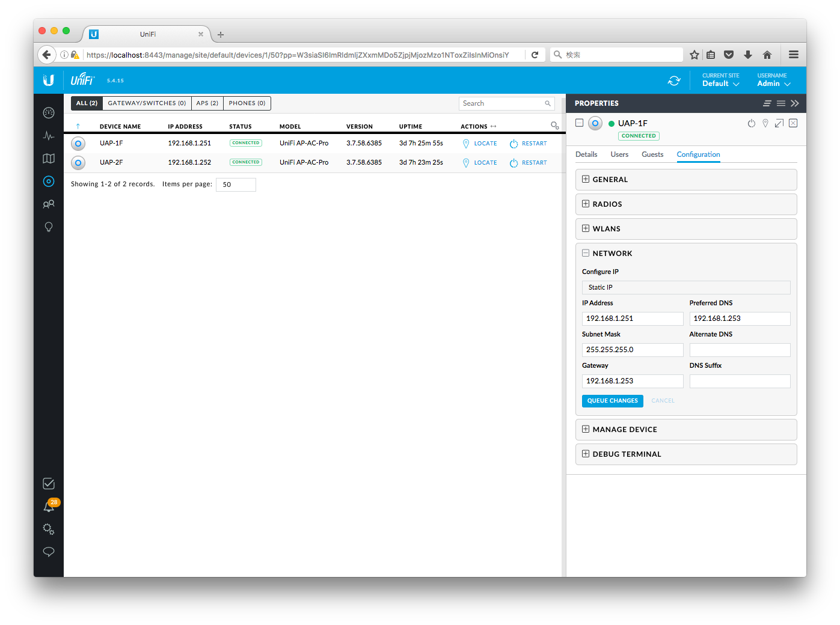Viewport: 840px width, 625px height.
Task: Open the Statistics pulse icon
Action: click(x=49, y=136)
